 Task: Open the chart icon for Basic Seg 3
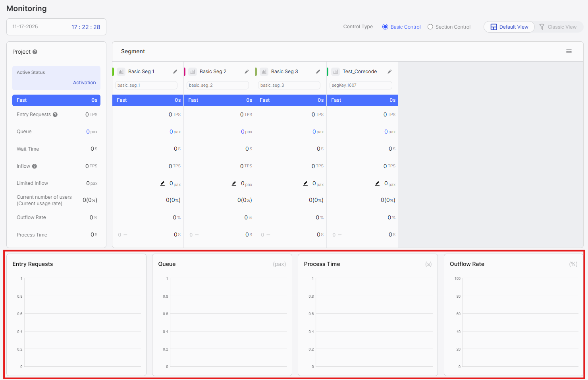tap(264, 72)
